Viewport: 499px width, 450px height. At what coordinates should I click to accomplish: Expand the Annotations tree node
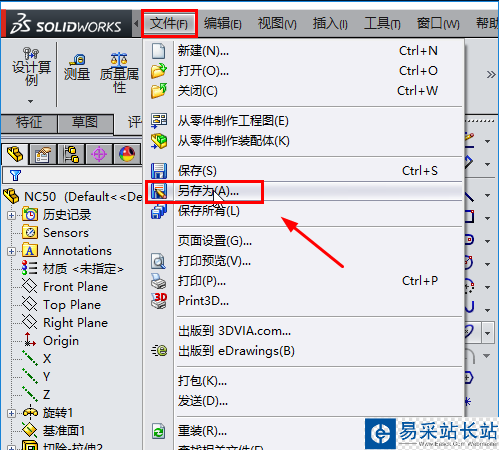(x=11, y=251)
